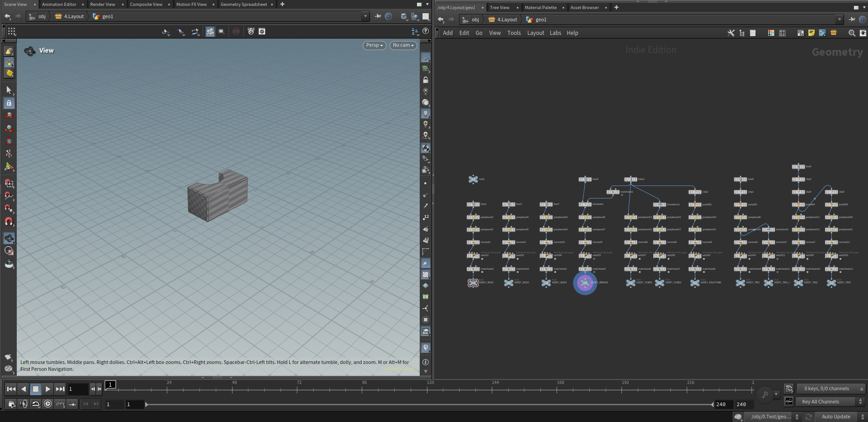868x422 pixels.
Task: Step back one frame
Action: tap(93, 389)
